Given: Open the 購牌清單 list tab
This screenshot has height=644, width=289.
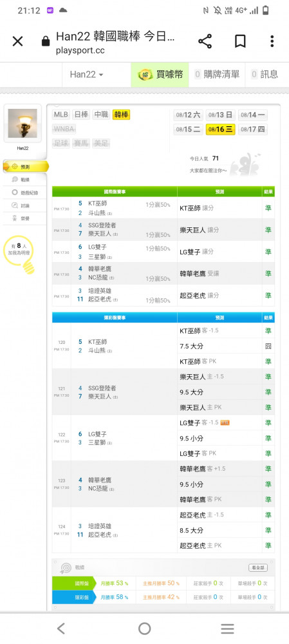Looking at the screenshot, I should (x=217, y=74).
